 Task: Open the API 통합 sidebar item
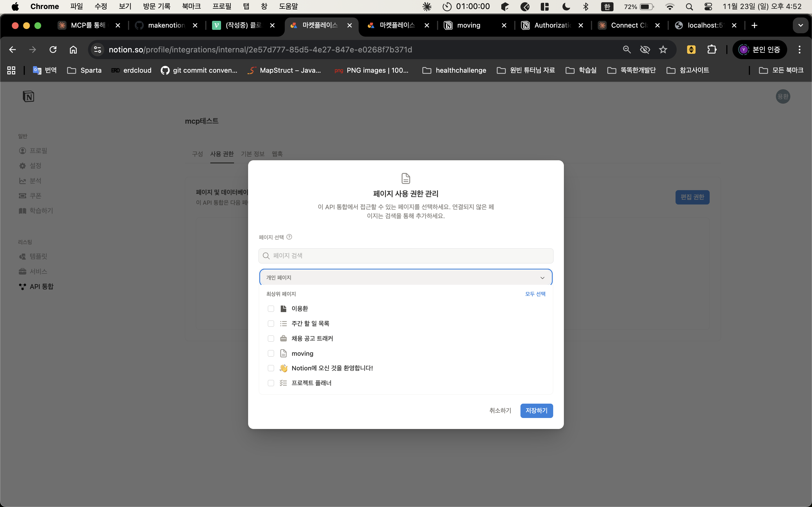[41, 286]
